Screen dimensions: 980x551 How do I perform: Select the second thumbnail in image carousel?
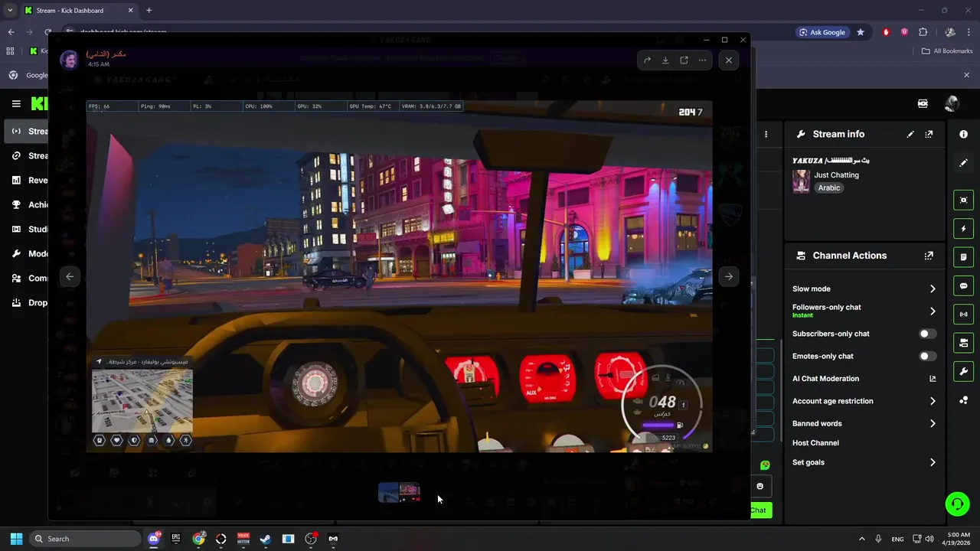(x=410, y=492)
